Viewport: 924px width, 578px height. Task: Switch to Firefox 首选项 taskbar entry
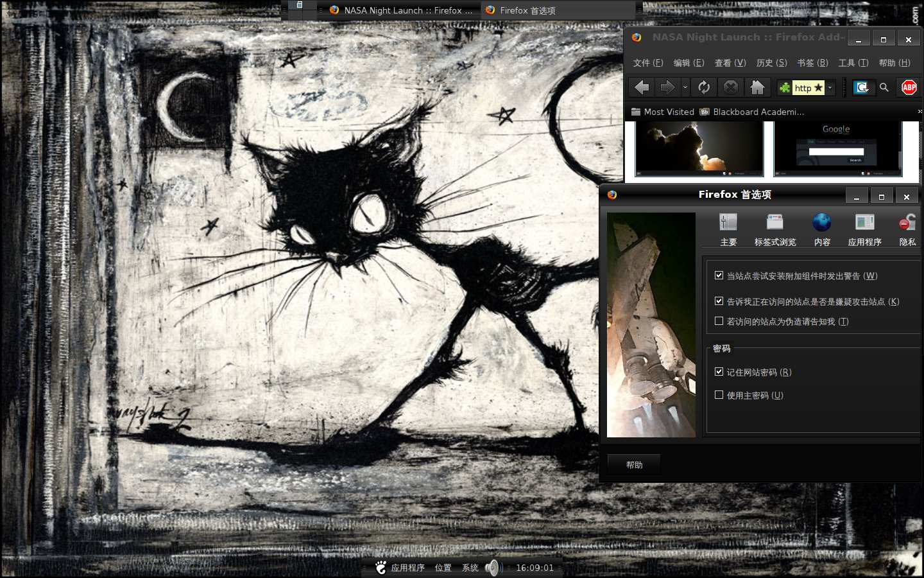pos(558,10)
